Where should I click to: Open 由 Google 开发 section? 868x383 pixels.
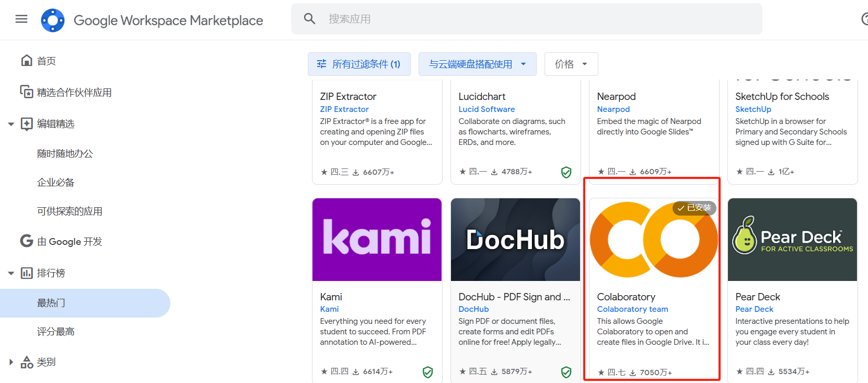pos(70,242)
